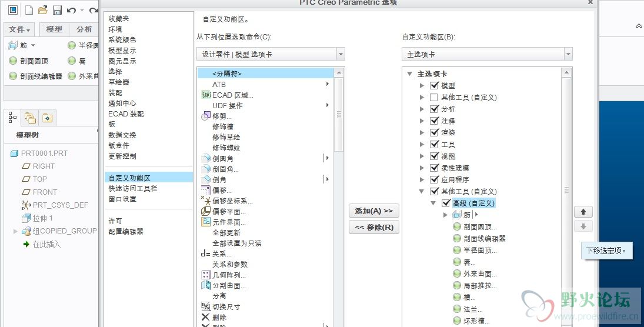The height and width of the screenshot is (327, 644).
Task: Open the 文件 menu
Action: 19,29
